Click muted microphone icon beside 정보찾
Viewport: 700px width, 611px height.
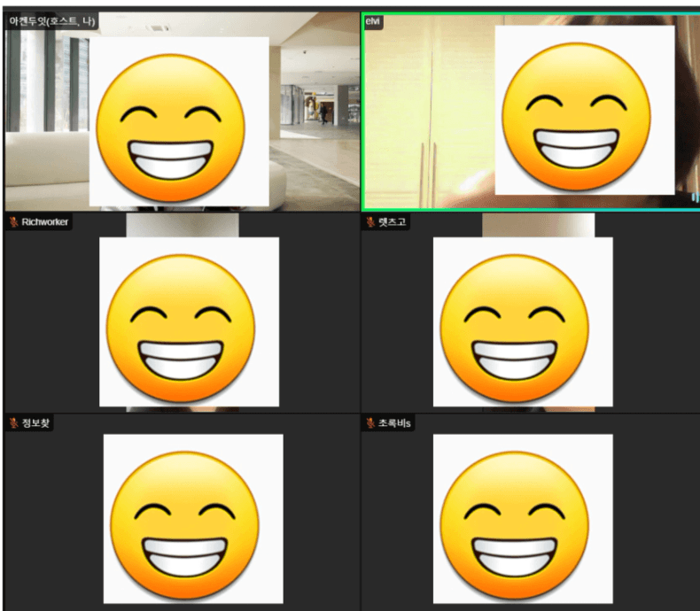click(14, 423)
